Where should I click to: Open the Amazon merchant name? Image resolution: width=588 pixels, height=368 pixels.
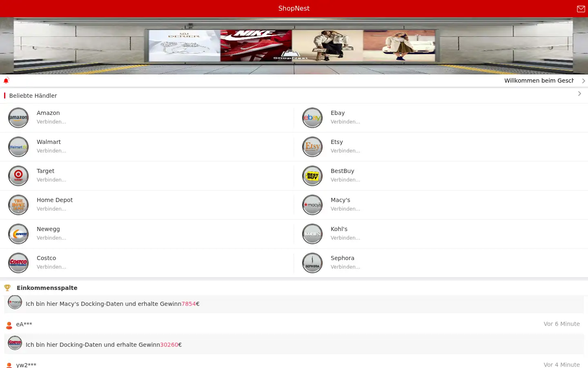tap(48, 113)
